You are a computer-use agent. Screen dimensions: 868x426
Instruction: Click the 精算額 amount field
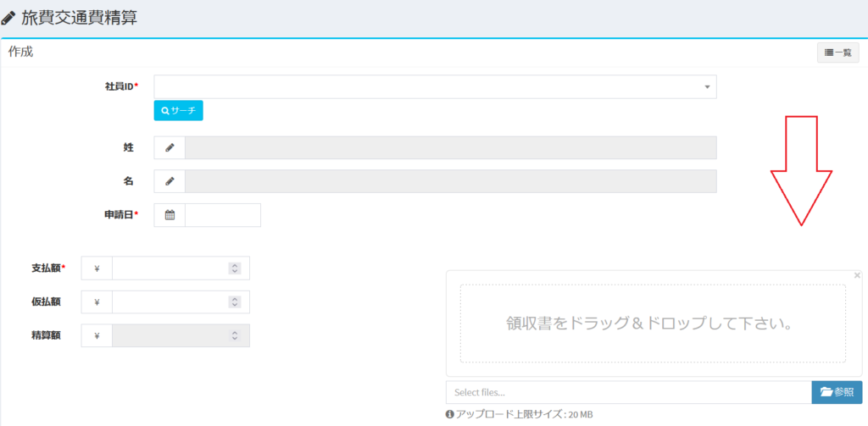[181, 336]
